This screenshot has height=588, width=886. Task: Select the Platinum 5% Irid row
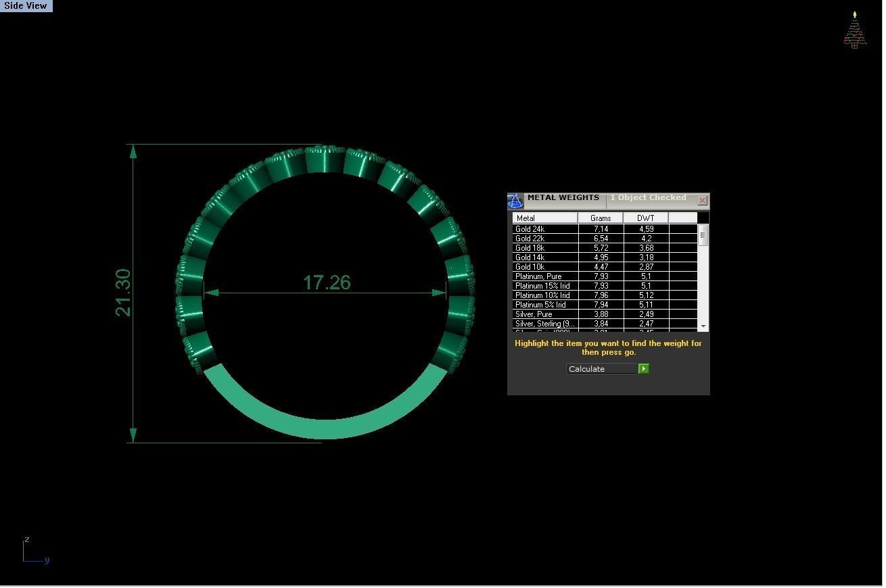pos(605,305)
